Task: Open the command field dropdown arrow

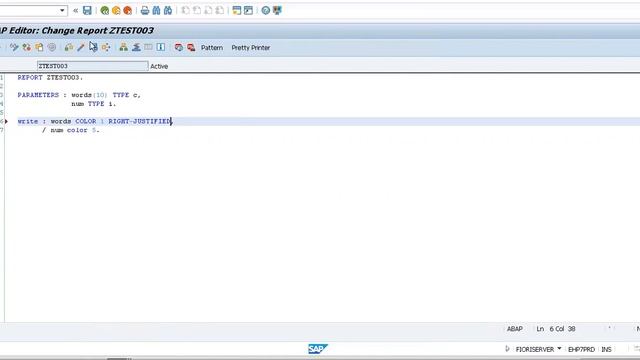Action: coord(62,11)
